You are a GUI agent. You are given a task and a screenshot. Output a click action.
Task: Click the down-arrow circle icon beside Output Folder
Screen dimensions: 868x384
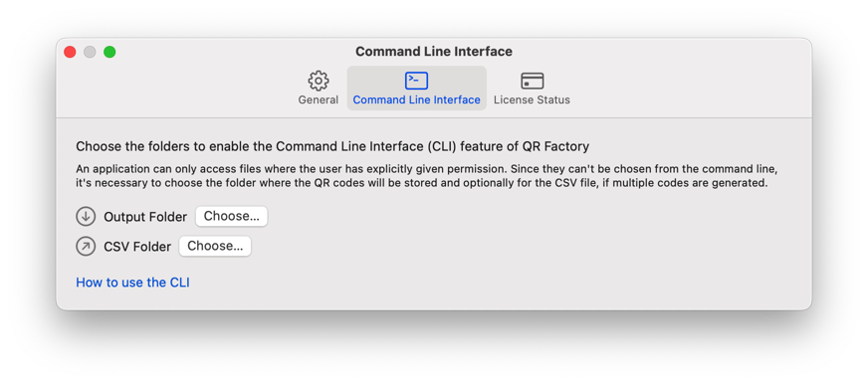[x=86, y=217]
